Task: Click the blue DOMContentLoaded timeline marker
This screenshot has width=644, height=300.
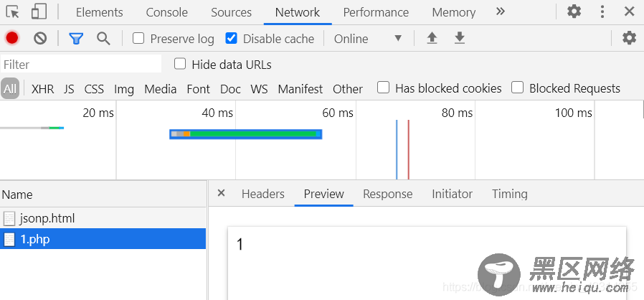Action: (397, 149)
